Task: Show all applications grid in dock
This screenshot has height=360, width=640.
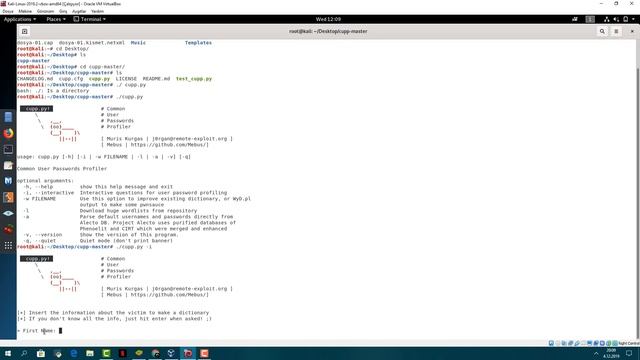Action: (x=8, y=245)
